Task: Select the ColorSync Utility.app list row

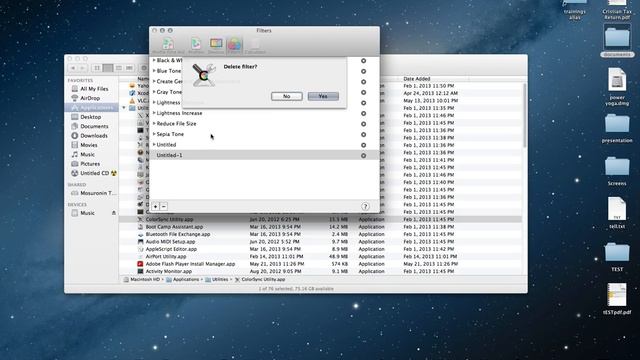Action: (320, 219)
